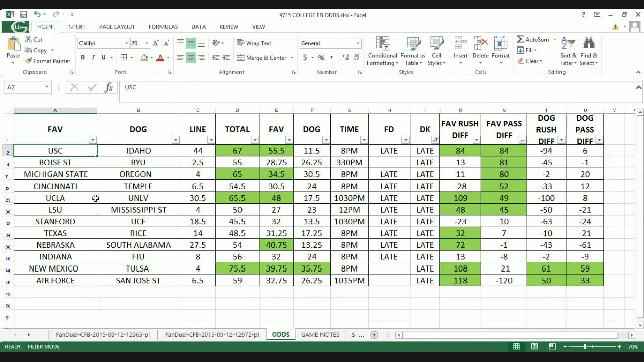Open the PAGE LAYOUT ribbon tab
Screen dimensions: 644x362
(117, 27)
